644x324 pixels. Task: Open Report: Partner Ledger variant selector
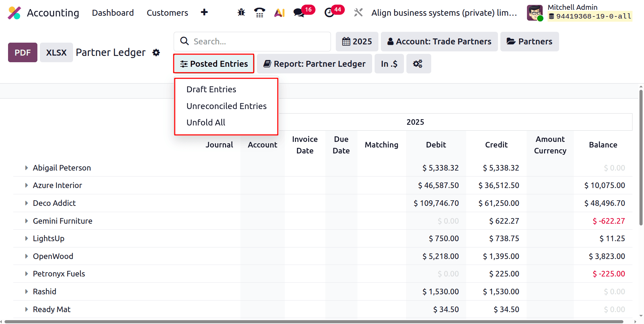314,64
